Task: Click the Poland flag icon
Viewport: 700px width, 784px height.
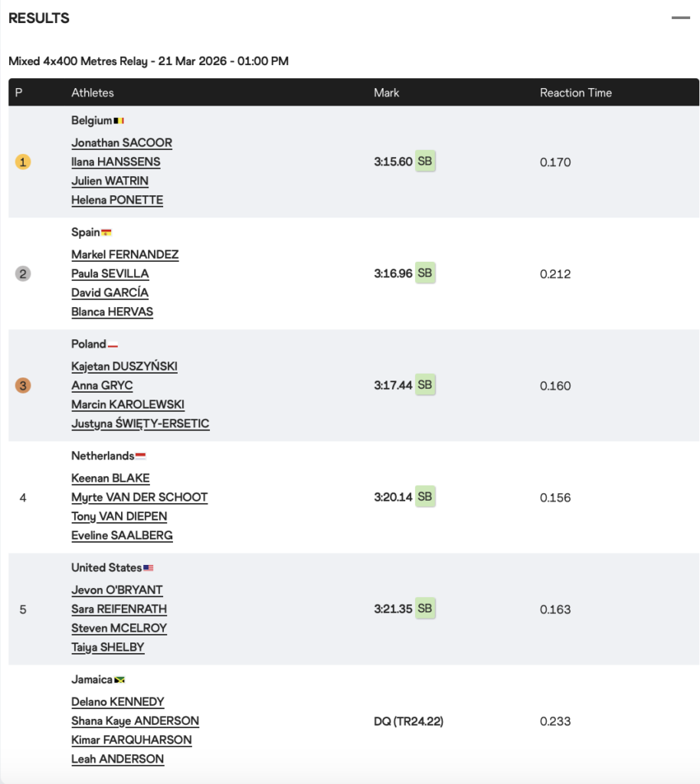Action: (x=113, y=345)
